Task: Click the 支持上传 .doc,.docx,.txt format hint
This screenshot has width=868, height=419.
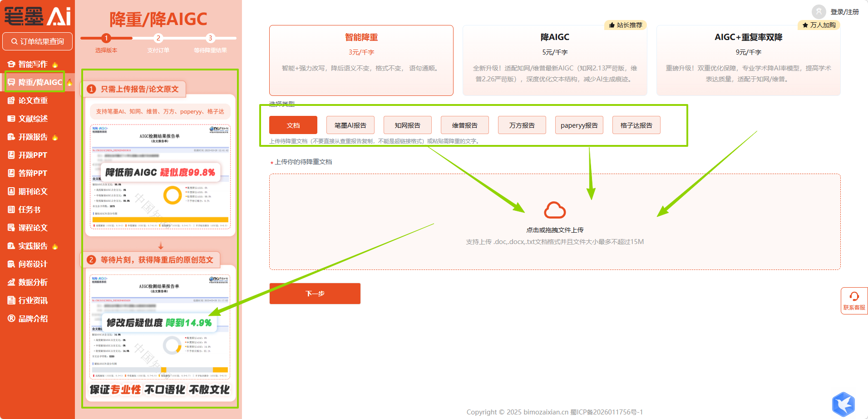Action: click(x=555, y=242)
